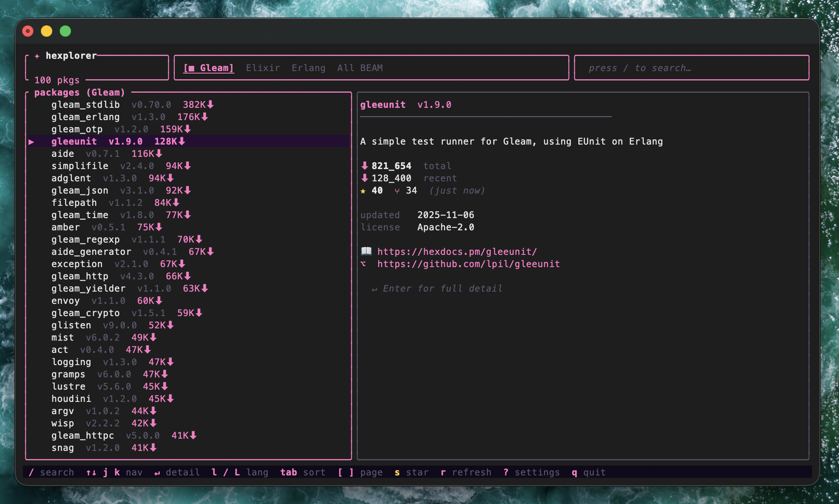Screen dimensions: 839x504
Task: Select the exception package row
Action: 189,264
